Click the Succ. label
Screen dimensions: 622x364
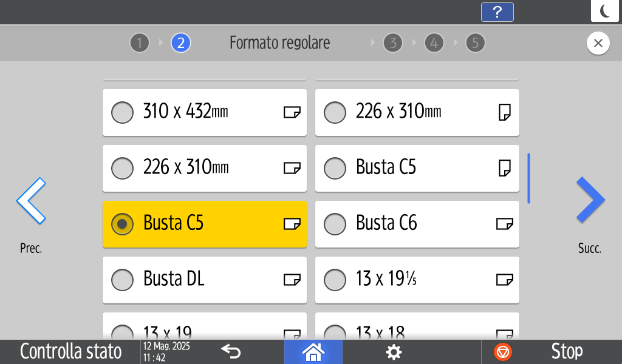(x=589, y=248)
